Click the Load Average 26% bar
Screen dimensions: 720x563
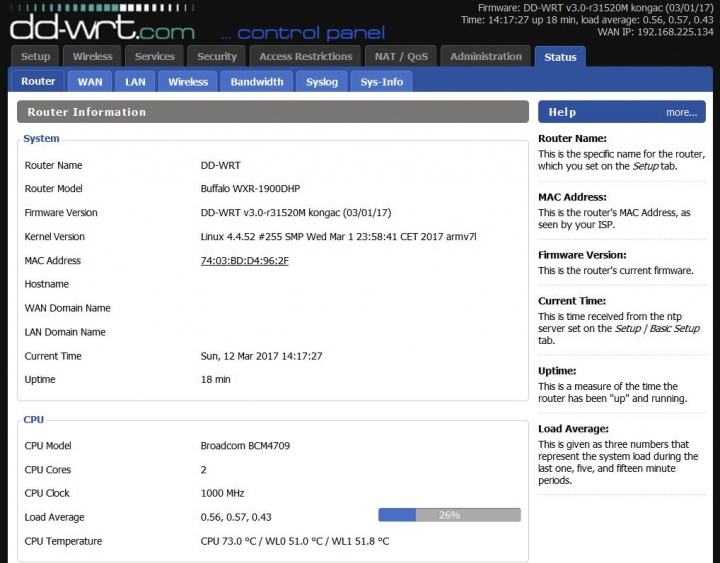pos(450,515)
